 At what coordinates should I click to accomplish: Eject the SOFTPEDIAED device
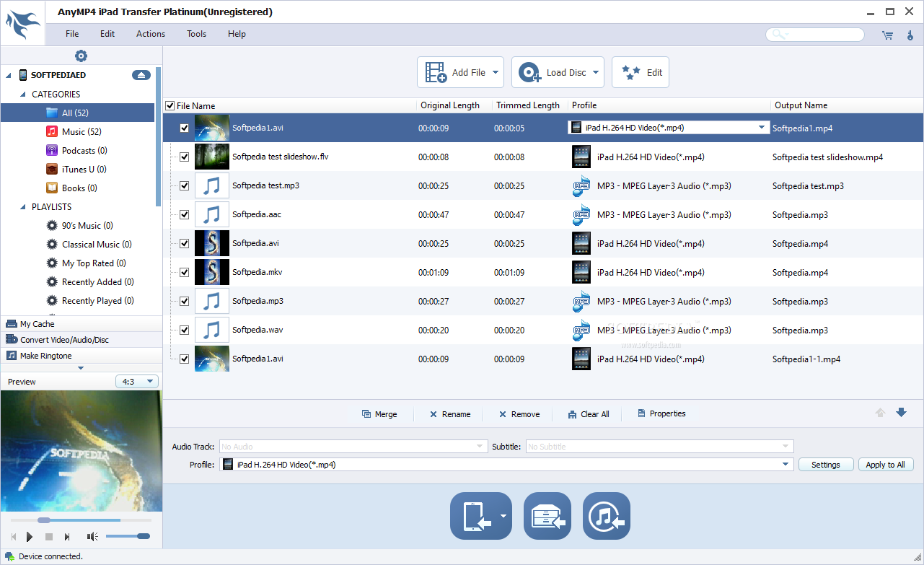point(141,75)
